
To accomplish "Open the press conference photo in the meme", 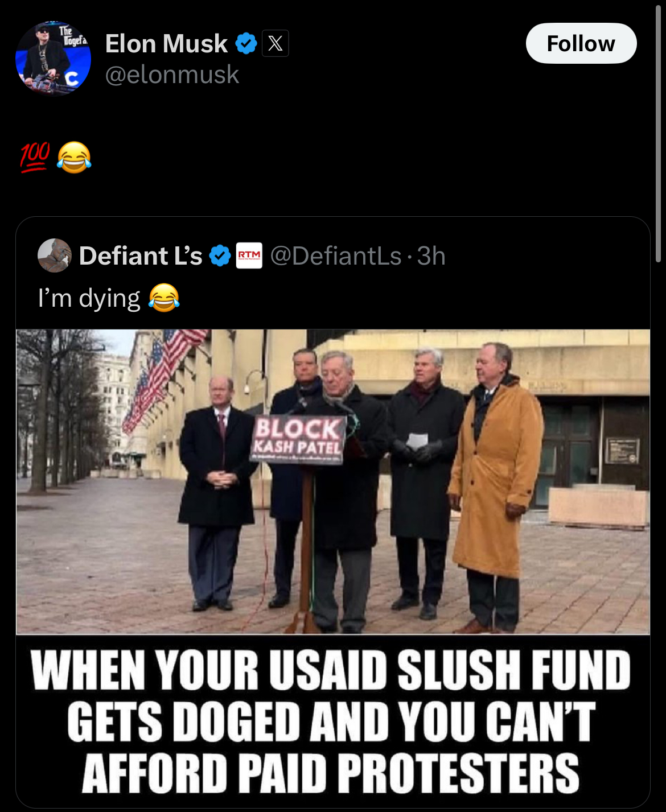I will (333, 481).
